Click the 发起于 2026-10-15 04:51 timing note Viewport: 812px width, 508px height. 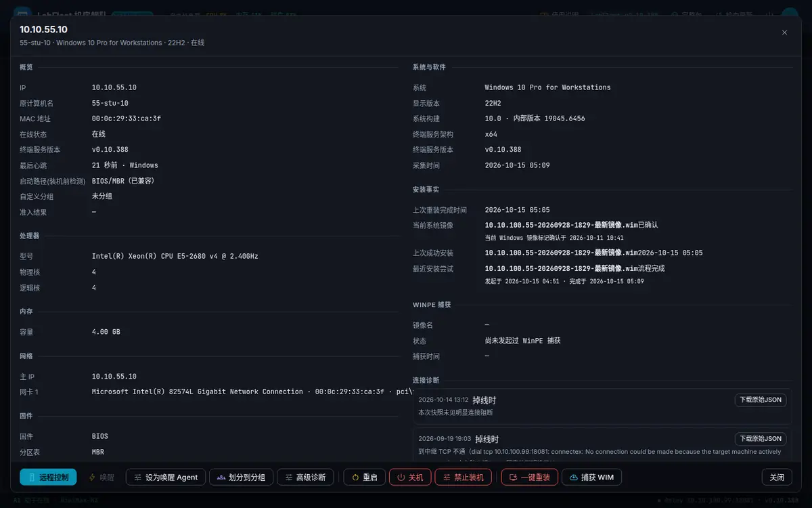tap(564, 281)
